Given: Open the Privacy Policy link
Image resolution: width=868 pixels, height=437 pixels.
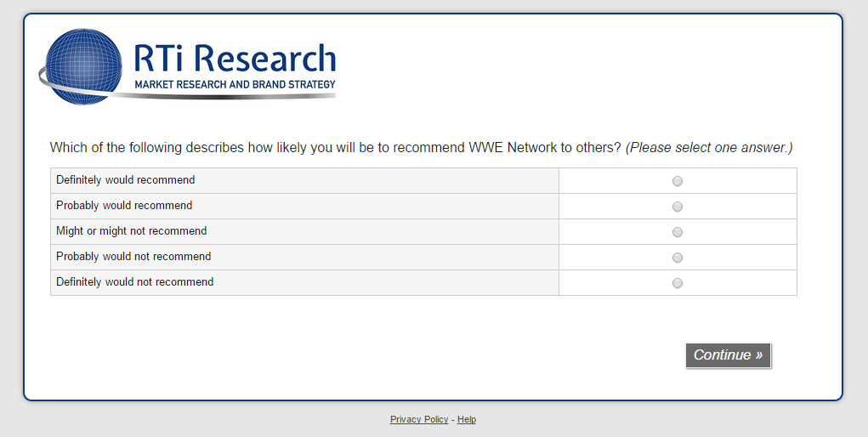Looking at the screenshot, I should (419, 420).
